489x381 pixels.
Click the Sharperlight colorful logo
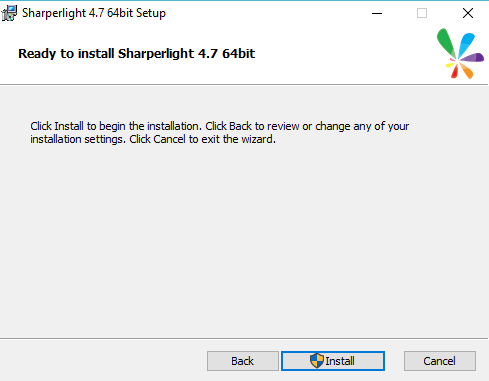(x=460, y=54)
